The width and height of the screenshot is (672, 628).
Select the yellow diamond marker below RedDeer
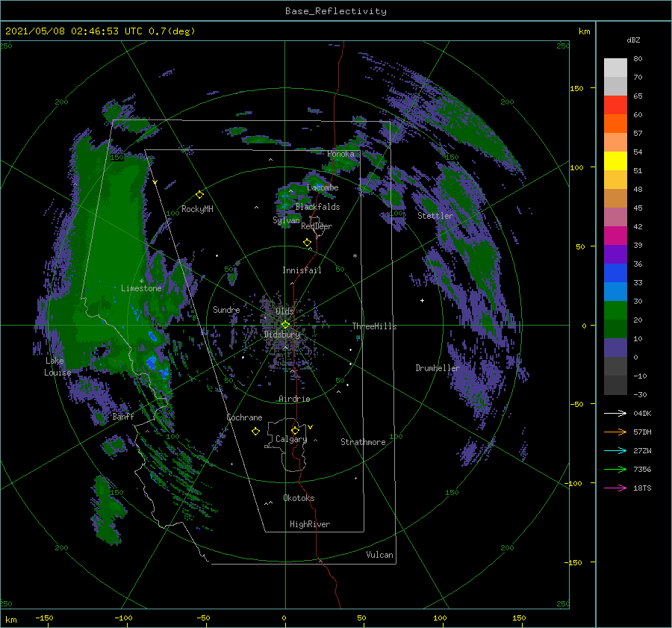(x=307, y=243)
